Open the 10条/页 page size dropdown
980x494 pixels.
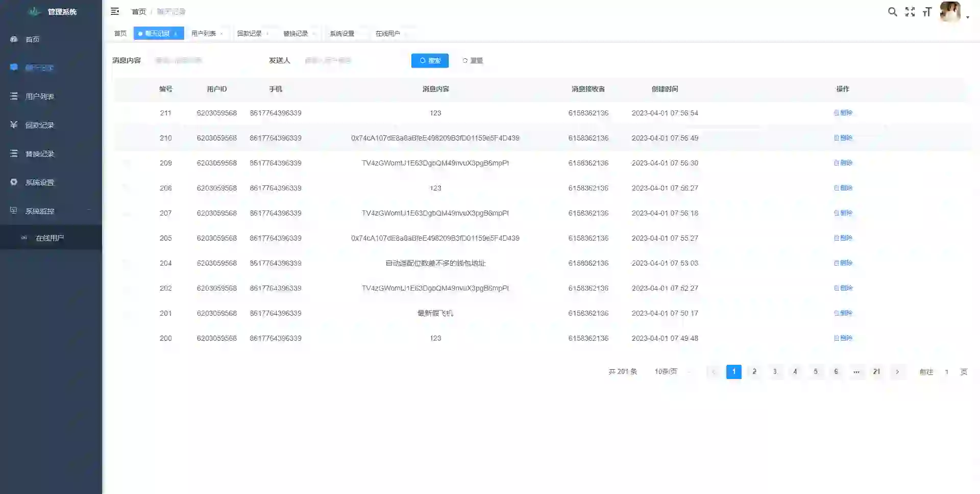click(671, 372)
